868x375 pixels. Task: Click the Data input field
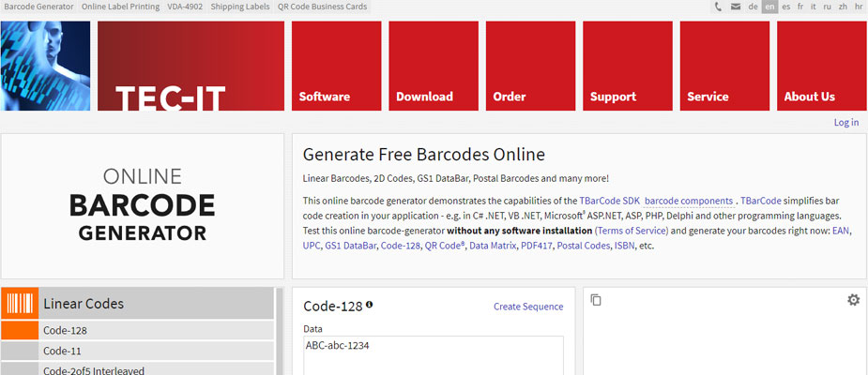(434, 355)
